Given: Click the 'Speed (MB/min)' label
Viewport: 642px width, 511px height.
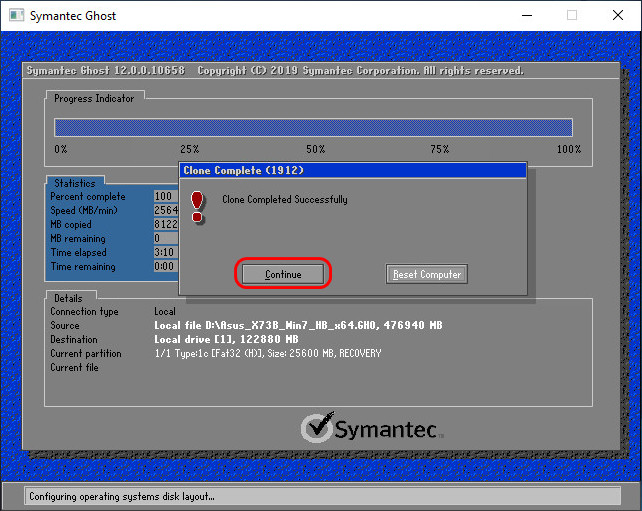Looking at the screenshot, I should point(84,210).
